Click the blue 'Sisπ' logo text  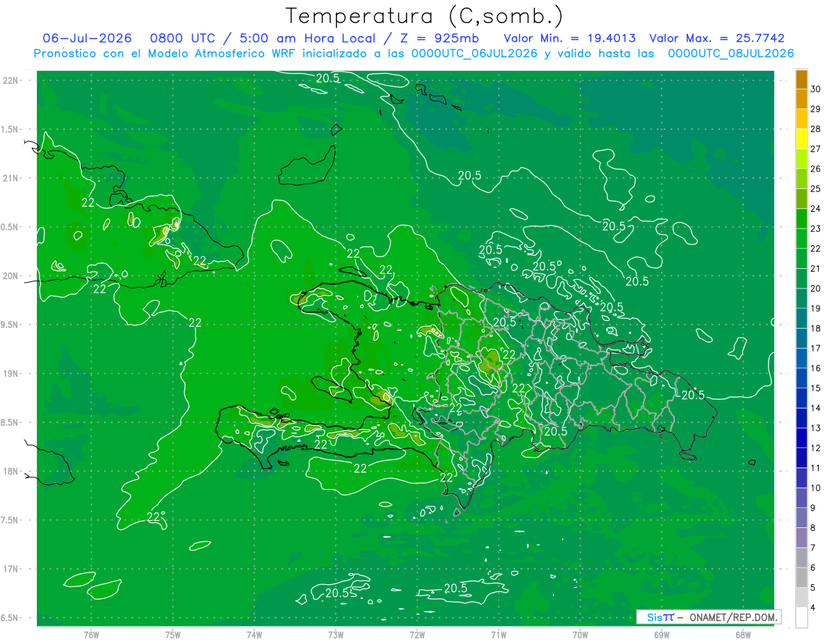click(660, 617)
